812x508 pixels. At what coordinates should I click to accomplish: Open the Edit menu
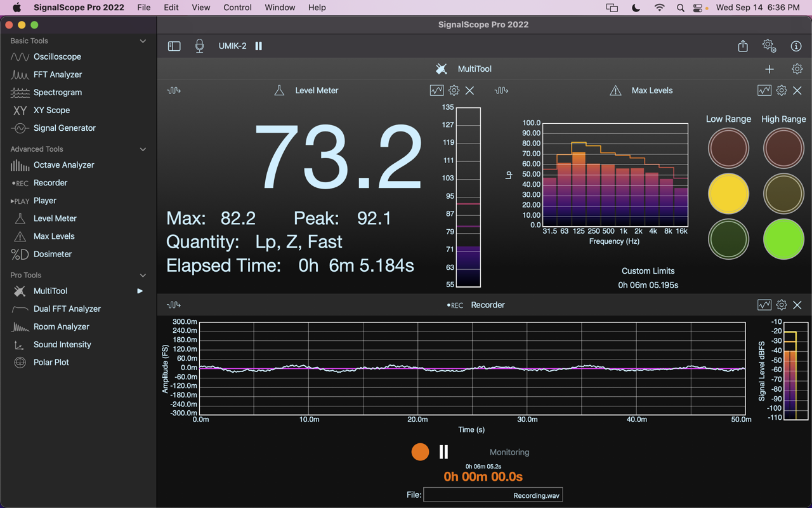coord(171,8)
